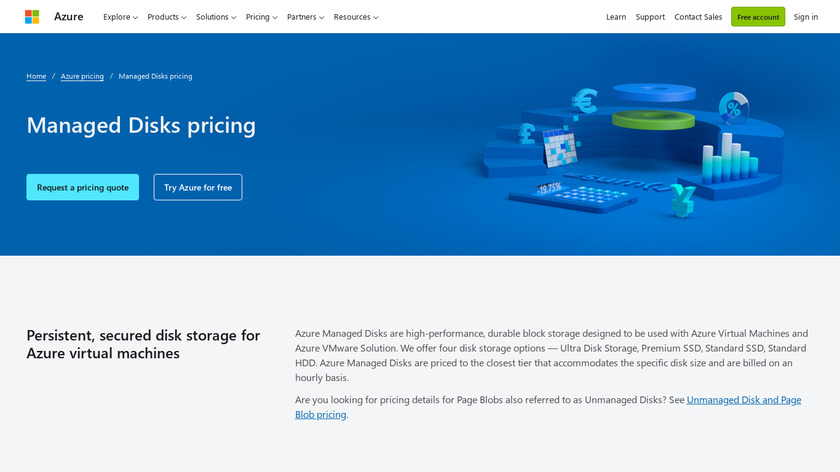Click Contact Sales in header
This screenshot has height=472, width=840.
tap(698, 17)
